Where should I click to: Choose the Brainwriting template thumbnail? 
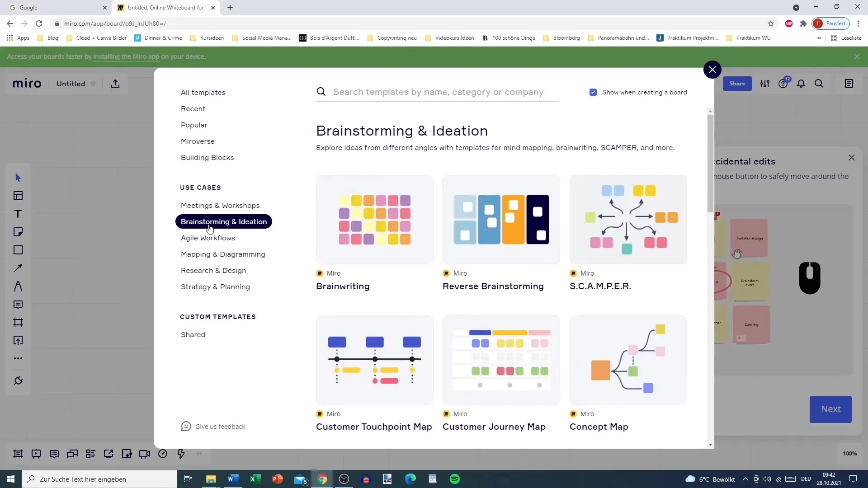point(375,220)
